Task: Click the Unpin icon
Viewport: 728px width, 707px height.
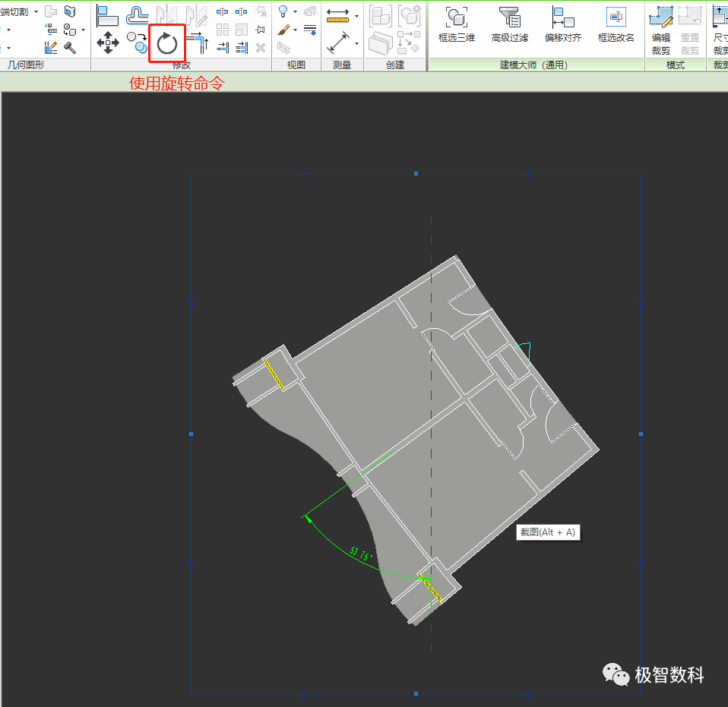Action: click(x=261, y=11)
